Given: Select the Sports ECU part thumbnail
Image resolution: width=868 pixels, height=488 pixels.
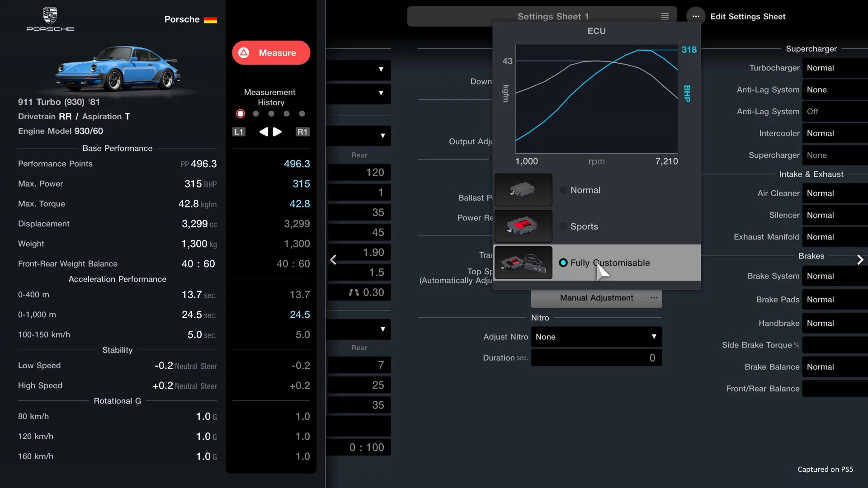Looking at the screenshot, I should click(x=524, y=226).
